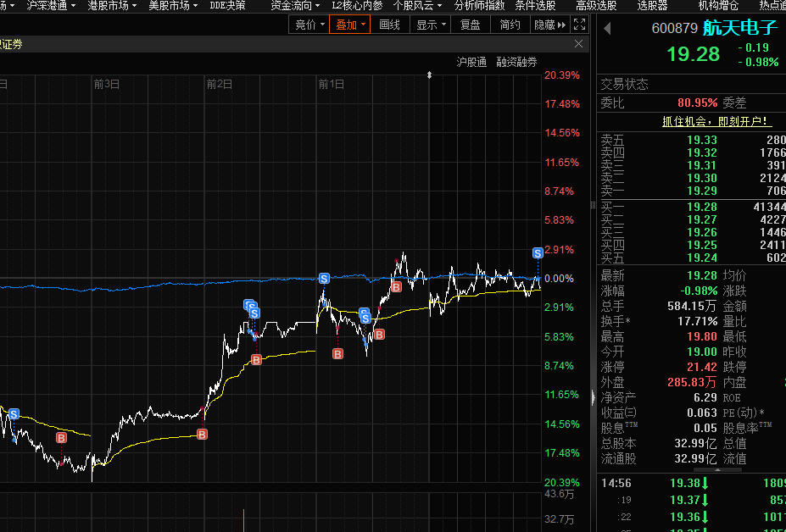Grab the double-arrow handle at the chart top
The image size is (786, 532).
point(429,75)
